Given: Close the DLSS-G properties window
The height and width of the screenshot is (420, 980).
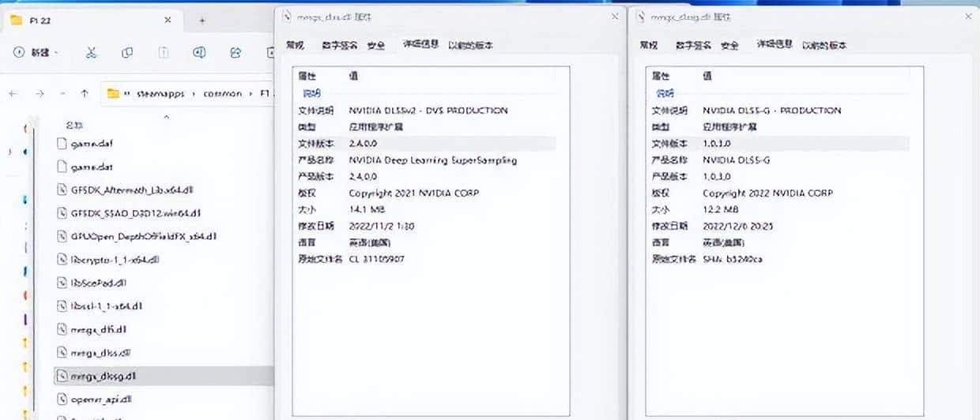Looking at the screenshot, I should pyautogui.click(x=969, y=16).
